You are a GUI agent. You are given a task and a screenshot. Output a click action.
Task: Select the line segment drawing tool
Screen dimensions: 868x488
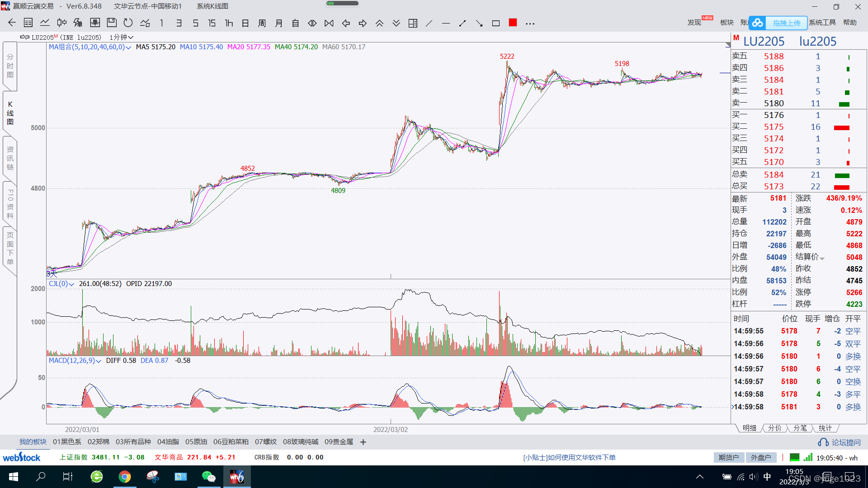point(462,23)
